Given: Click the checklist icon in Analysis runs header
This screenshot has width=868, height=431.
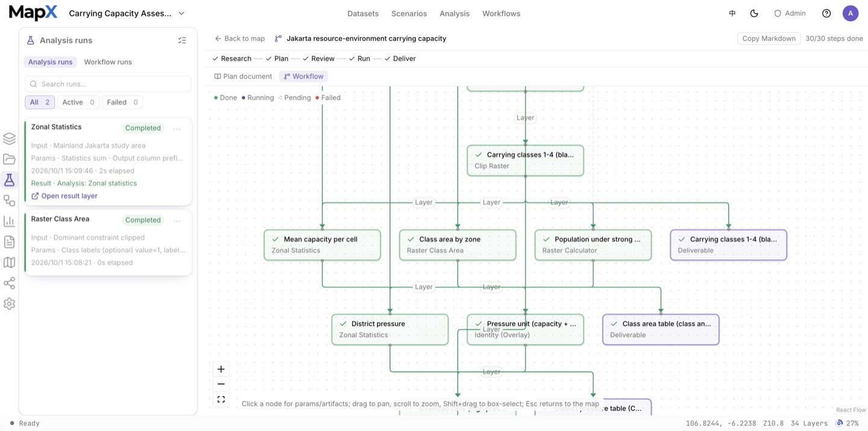Looking at the screenshot, I should [x=182, y=40].
